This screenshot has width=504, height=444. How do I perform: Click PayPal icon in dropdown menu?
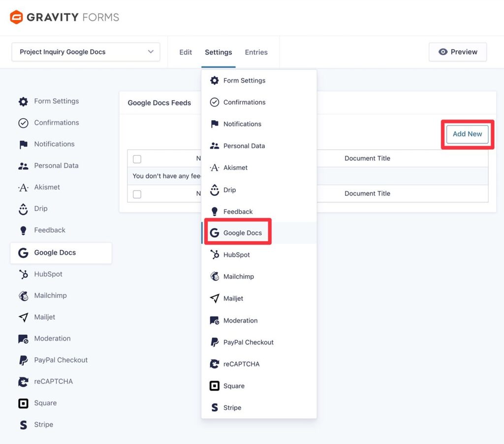click(215, 342)
